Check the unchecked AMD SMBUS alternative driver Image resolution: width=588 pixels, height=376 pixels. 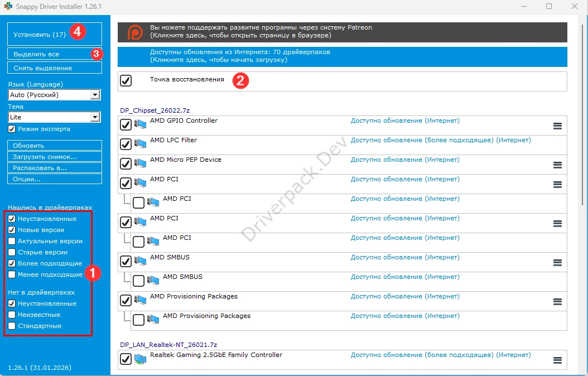click(x=138, y=281)
